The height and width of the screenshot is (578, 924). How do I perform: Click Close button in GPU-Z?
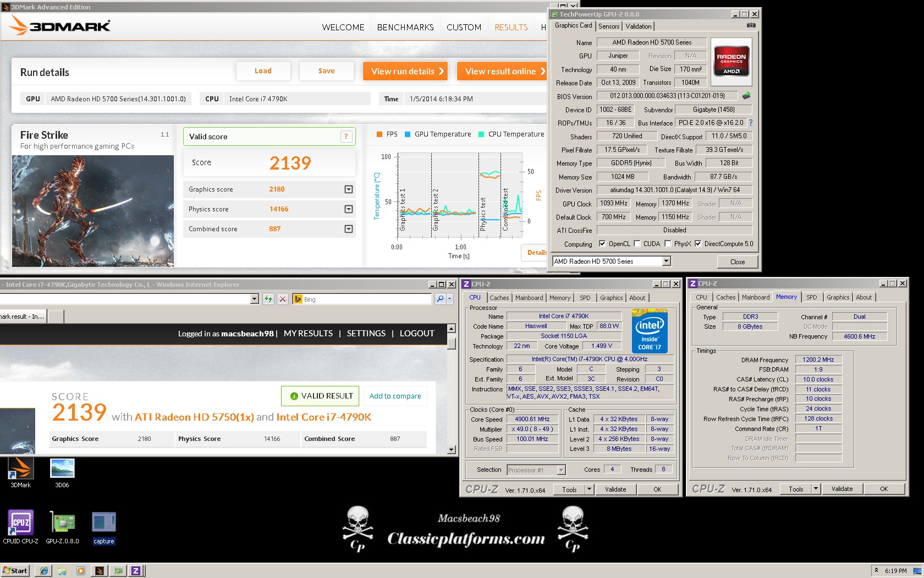tap(737, 261)
